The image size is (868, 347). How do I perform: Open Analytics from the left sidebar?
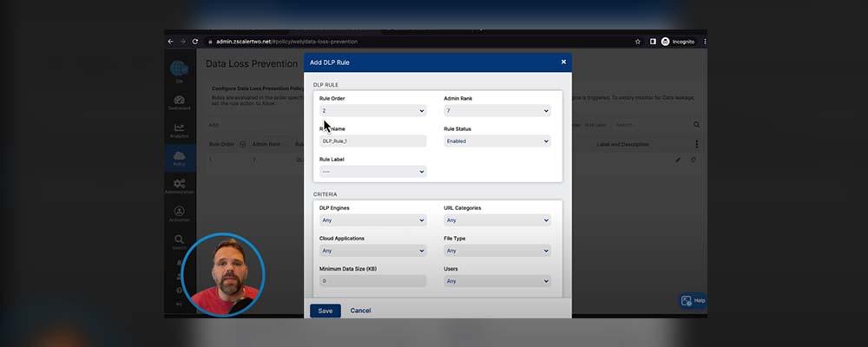click(x=180, y=131)
